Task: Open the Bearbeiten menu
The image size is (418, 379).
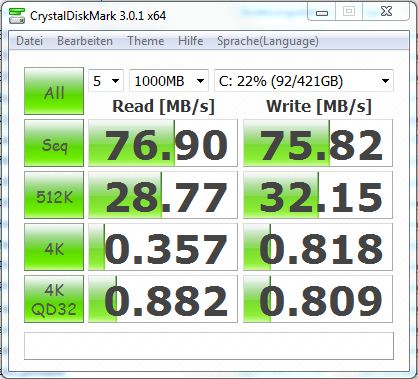Action: point(85,41)
